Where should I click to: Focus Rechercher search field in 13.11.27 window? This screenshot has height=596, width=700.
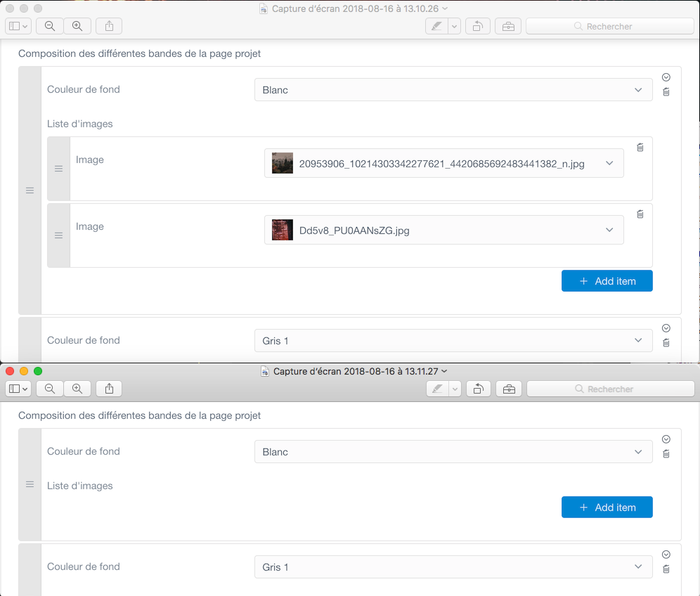tap(611, 389)
